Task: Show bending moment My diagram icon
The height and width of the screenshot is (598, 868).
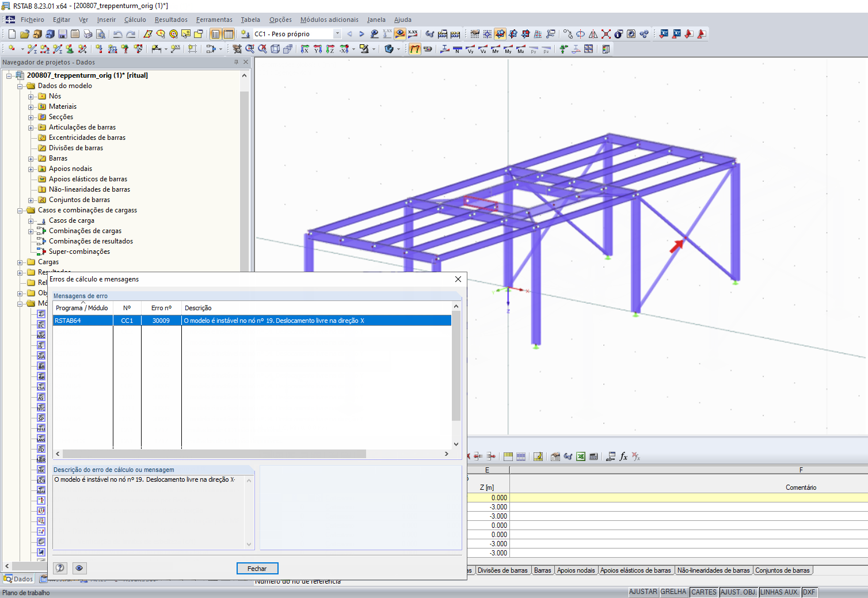Action: click(x=508, y=49)
